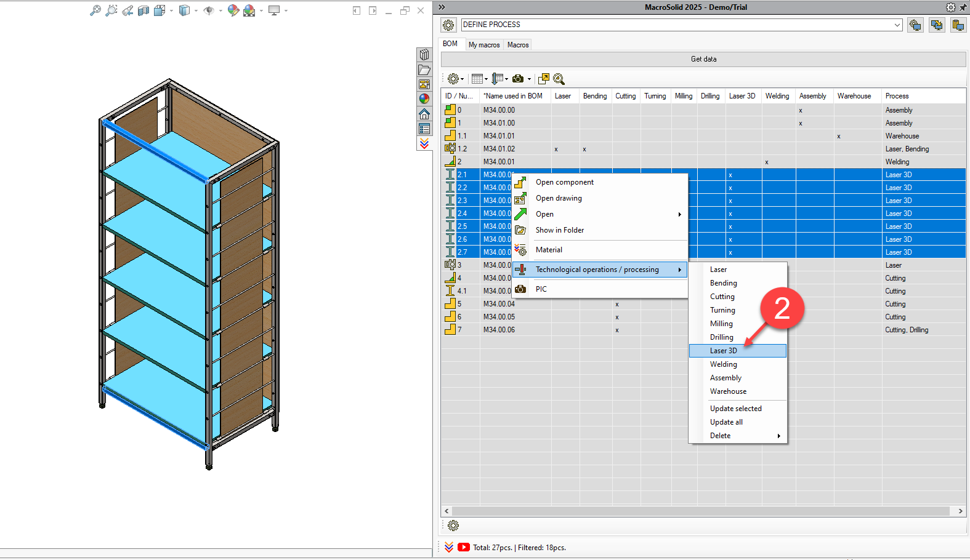This screenshot has height=560, width=970.
Task: Select Open component in the context menu
Action: point(600,182)
